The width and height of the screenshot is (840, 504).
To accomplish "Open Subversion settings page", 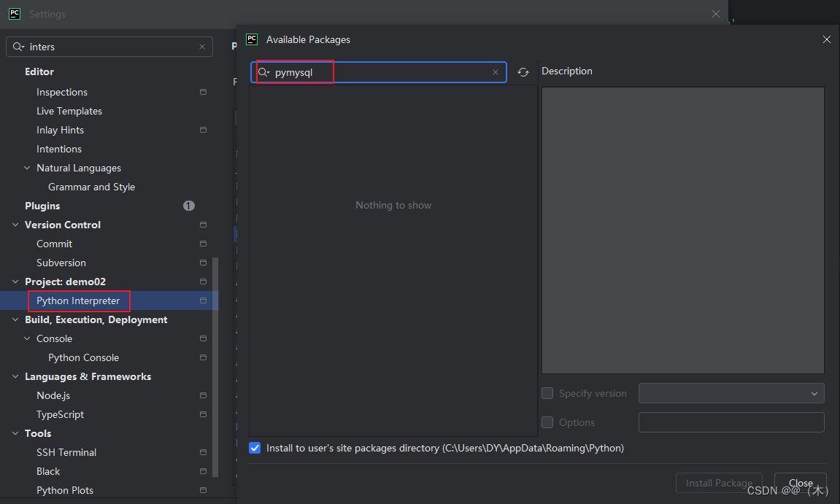I will coord(61,263).
